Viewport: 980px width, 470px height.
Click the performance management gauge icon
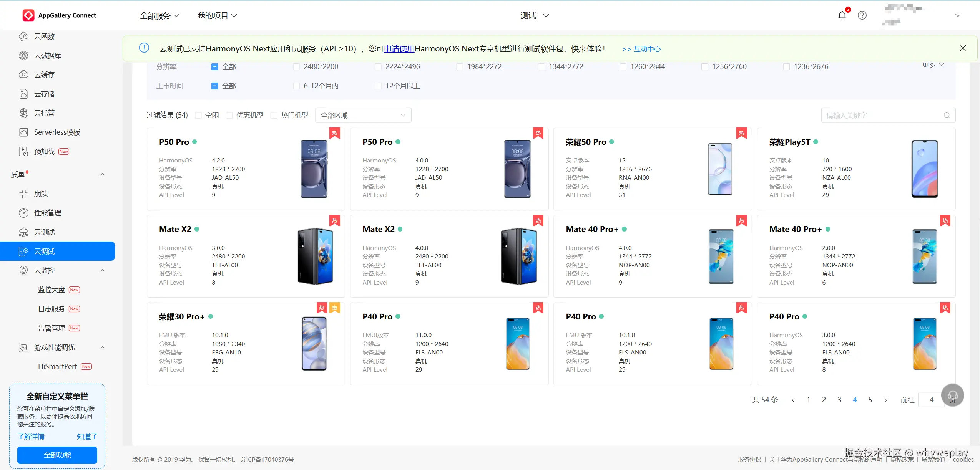[23, 213]
